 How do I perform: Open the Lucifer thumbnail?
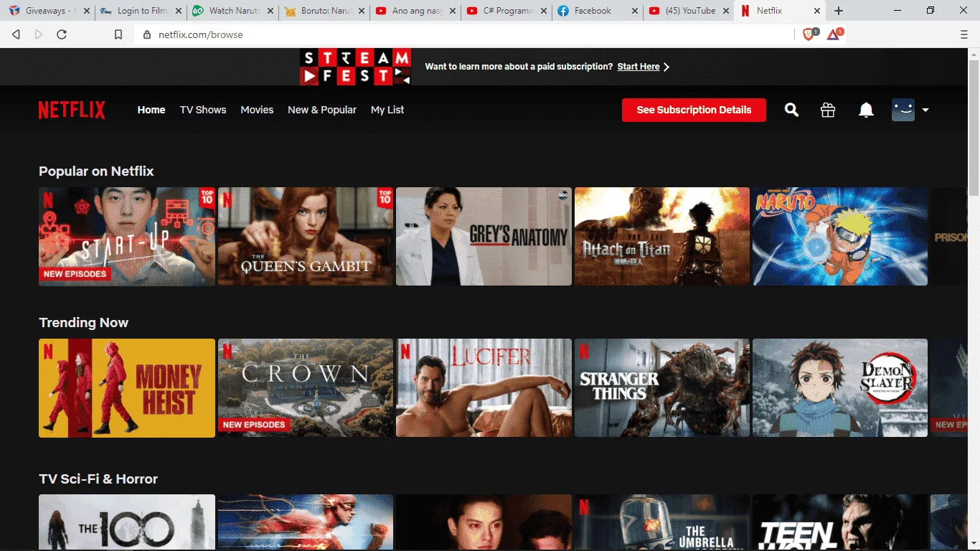click(x=484, y=388)
